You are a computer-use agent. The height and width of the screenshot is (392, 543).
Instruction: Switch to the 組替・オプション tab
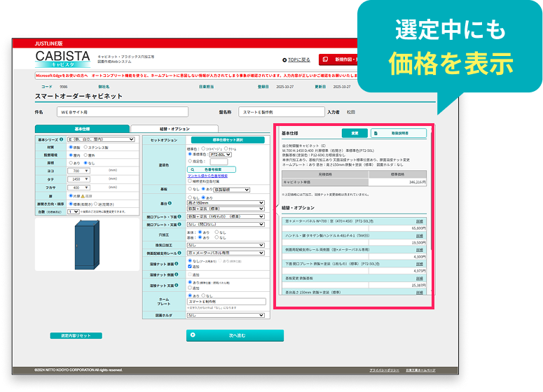tap(174, 129)
